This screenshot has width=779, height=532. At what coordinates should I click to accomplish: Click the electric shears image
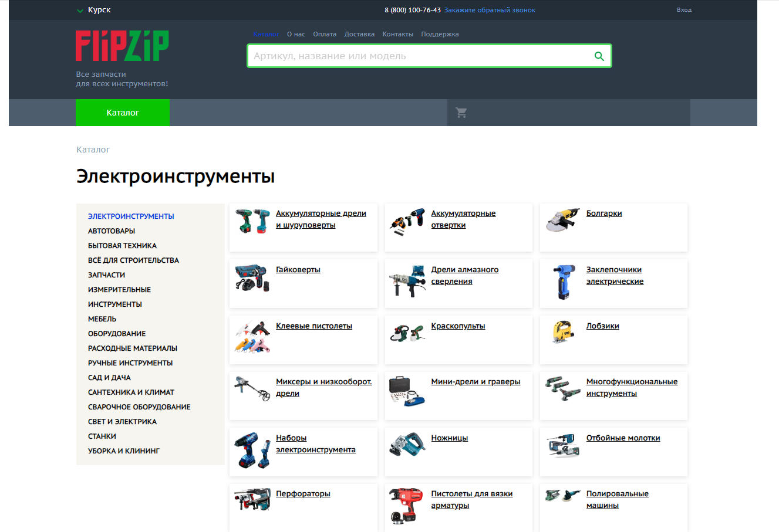pos(407,446)
